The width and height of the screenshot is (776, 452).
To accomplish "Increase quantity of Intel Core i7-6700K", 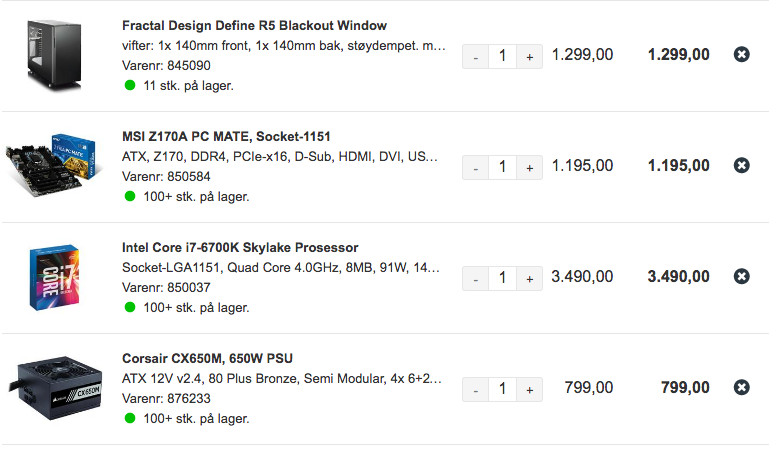I will click(530, 279).
